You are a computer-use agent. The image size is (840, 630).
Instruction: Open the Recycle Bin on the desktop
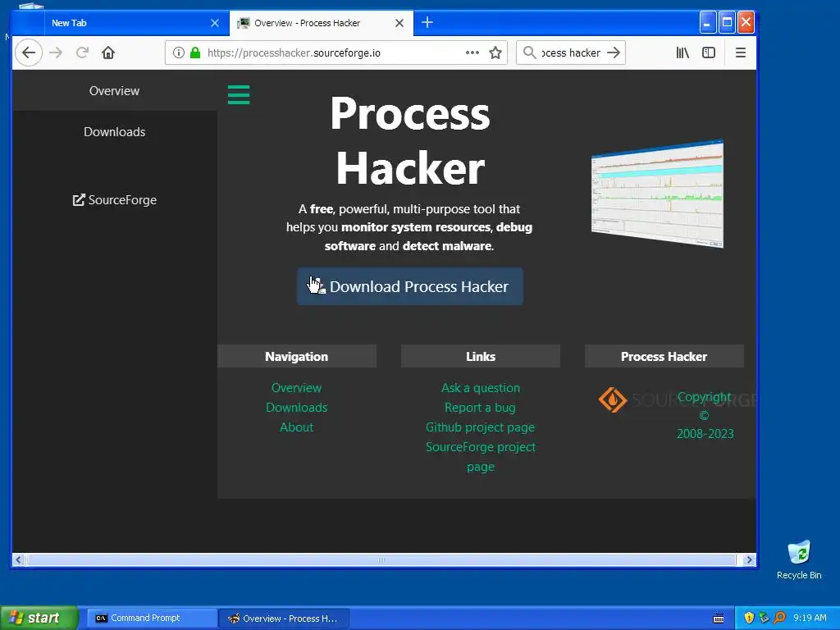click(799, 559)
